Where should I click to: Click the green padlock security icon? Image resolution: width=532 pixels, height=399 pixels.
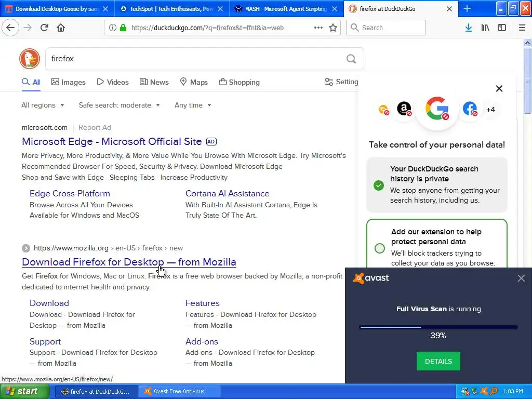point(123,28)
